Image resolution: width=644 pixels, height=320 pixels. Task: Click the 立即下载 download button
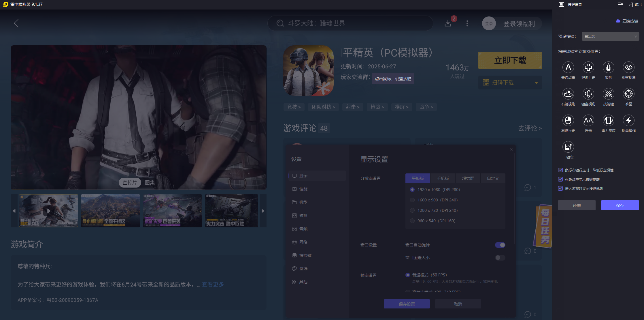(510, 60)
